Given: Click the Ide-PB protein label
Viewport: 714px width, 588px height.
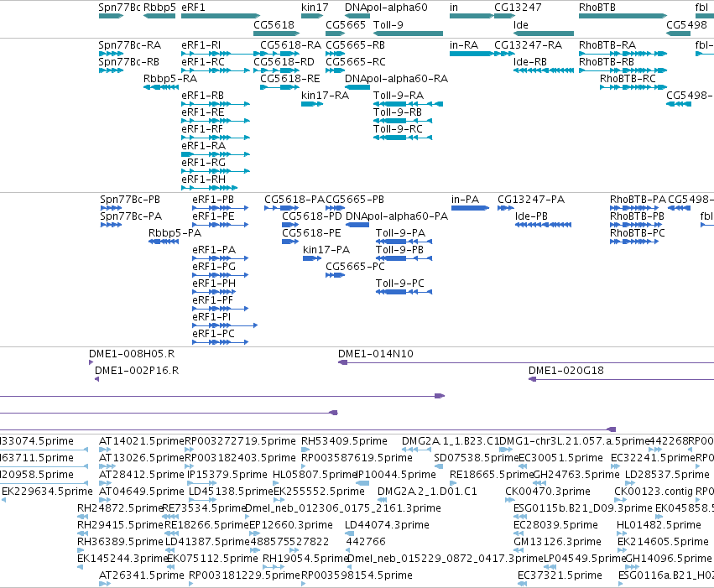Looking at the screenshot, I should point(531,216).
